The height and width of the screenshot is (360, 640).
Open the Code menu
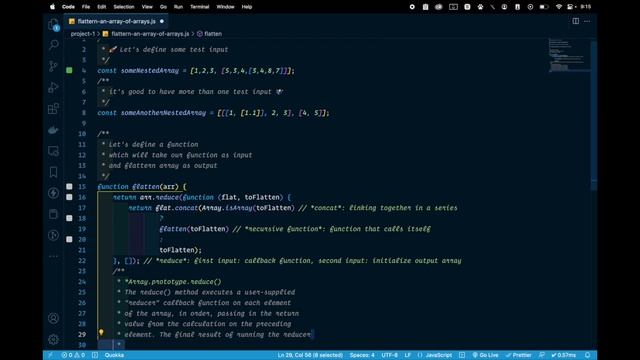[68, 7]
